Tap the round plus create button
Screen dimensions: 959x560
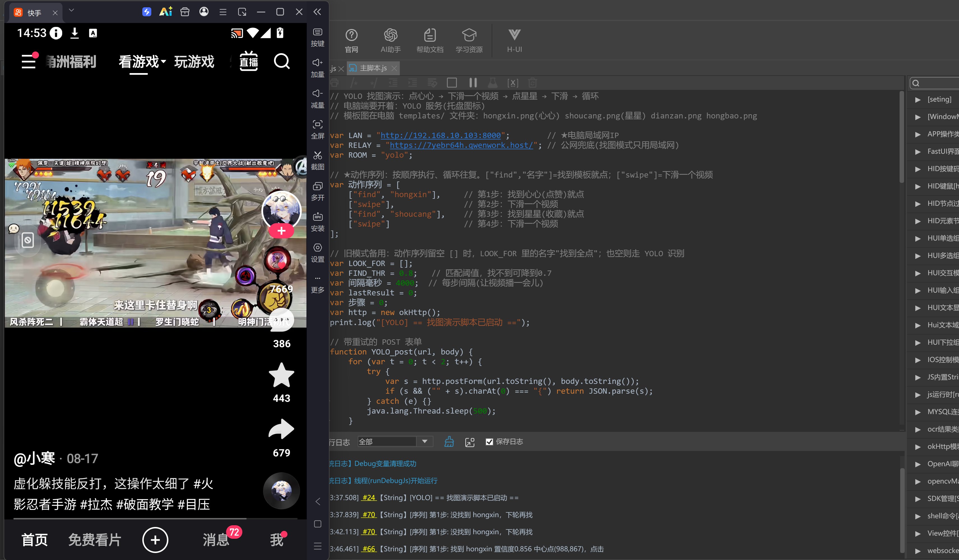(x=155, y=540)
